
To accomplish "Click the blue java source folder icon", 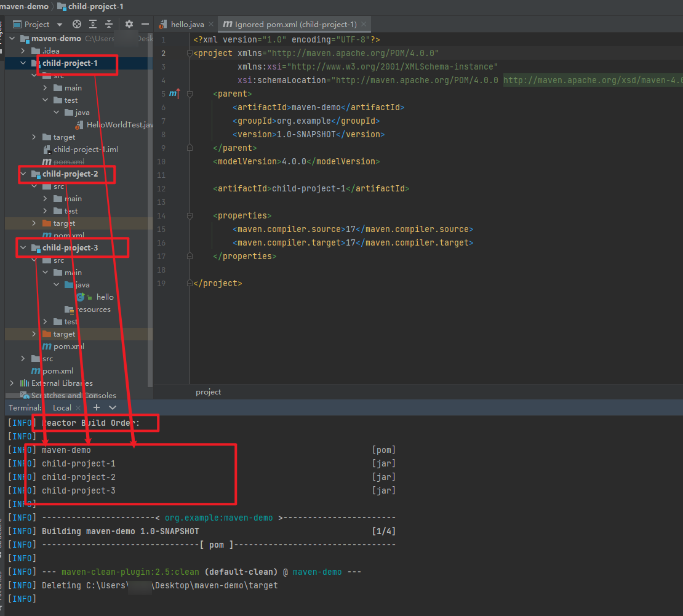I will 69,285.
